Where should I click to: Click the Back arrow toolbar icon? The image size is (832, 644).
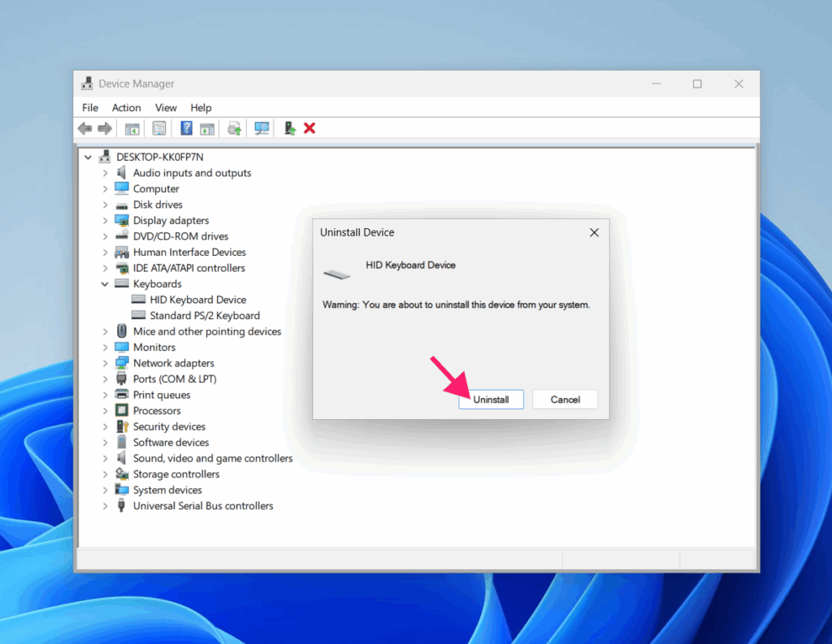click(x=84, y=128)
